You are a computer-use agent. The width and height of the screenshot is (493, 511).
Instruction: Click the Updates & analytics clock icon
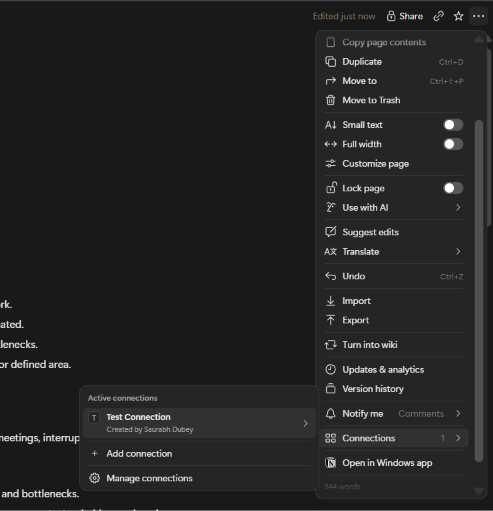pyautogui.click(x=330, y=369)
